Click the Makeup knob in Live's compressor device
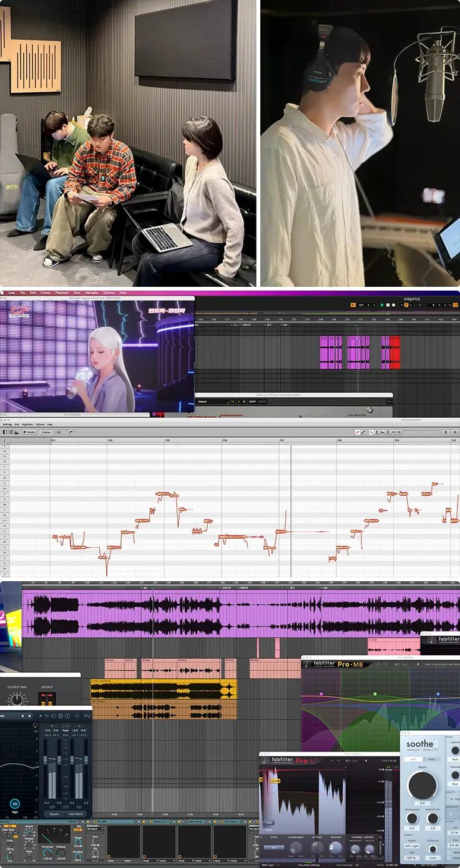Viewport: 460px width, 868px height. [61, 852]
